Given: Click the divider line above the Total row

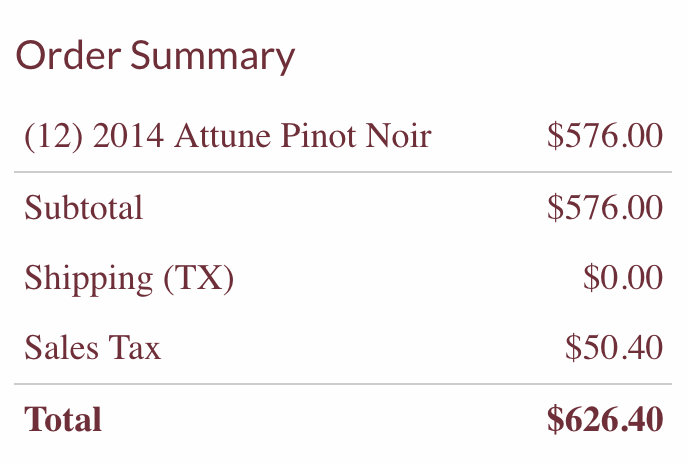Looking at the screenshot, I should [343, 384].
